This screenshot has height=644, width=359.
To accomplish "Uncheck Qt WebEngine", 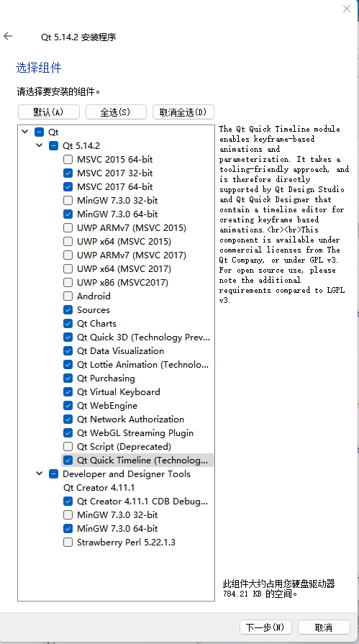I will point(68,405).
